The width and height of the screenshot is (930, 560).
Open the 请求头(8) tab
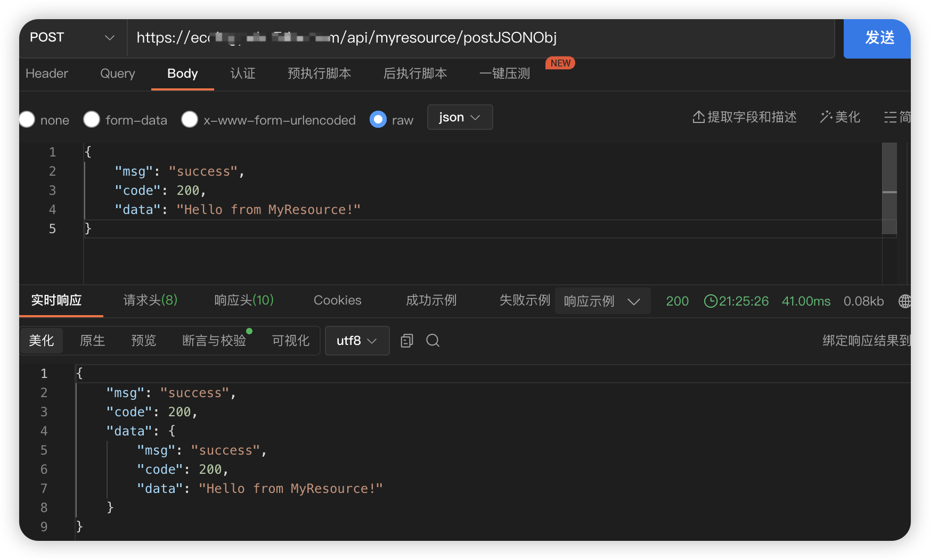point(150,300)
